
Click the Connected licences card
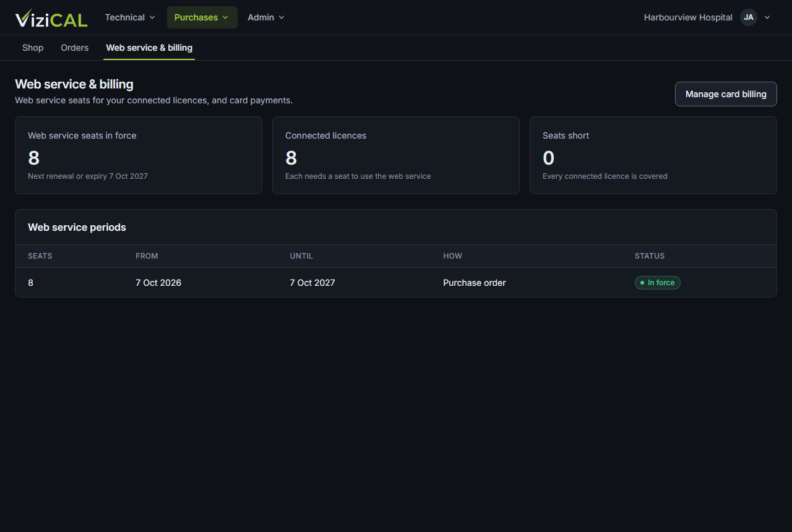click(x=396, y=155)
